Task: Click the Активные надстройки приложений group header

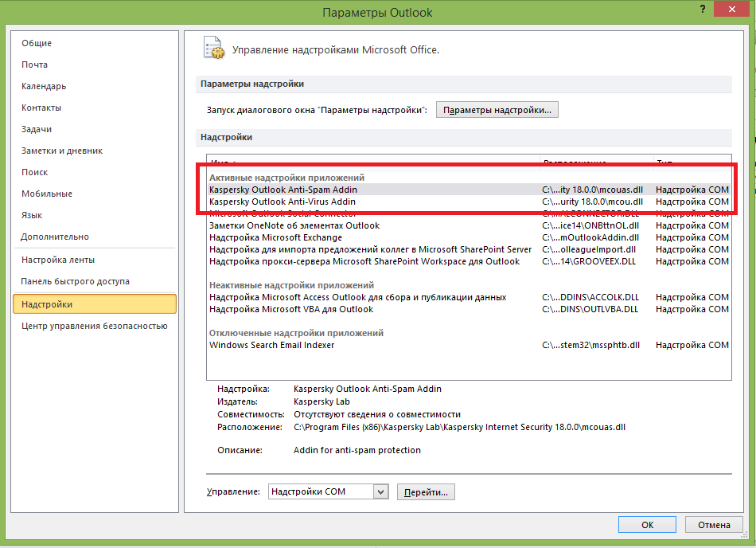Action: click(x=286, y=178)
